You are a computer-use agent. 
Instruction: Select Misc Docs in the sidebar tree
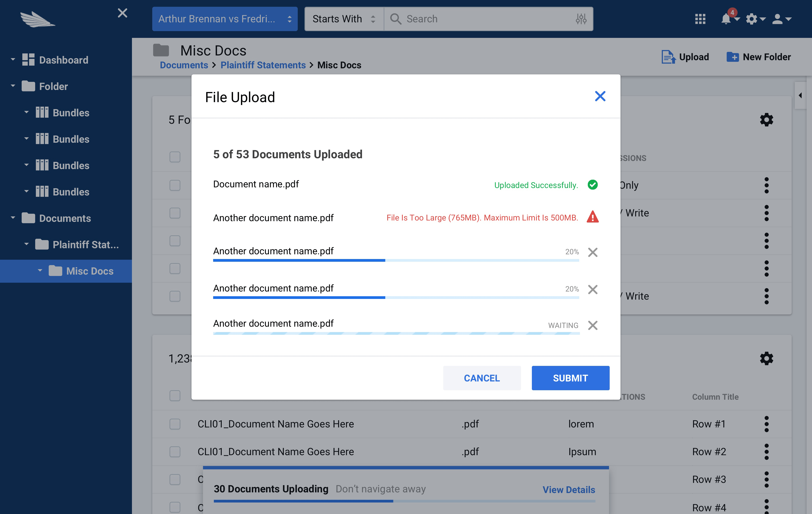[x=89, y=271]
